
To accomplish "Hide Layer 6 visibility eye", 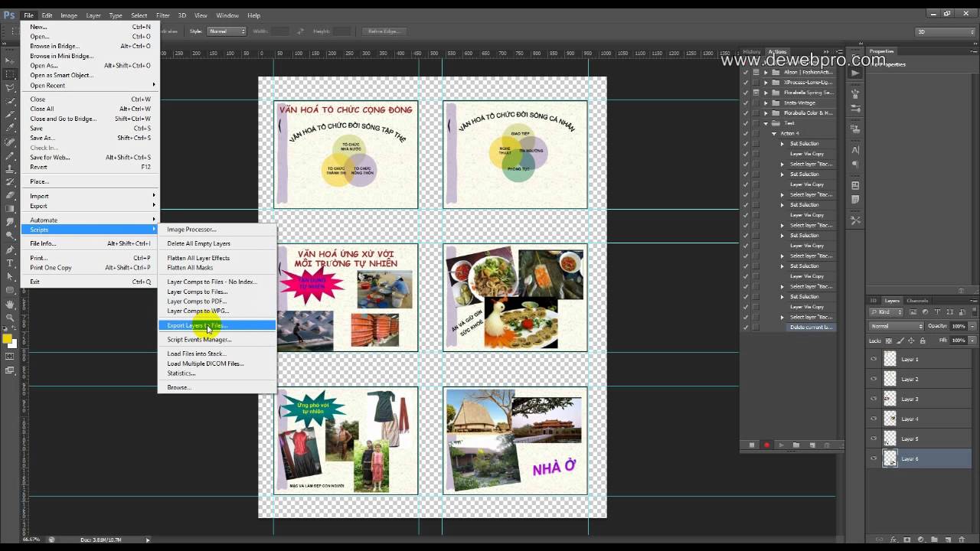I will click(x=874, y=458).
